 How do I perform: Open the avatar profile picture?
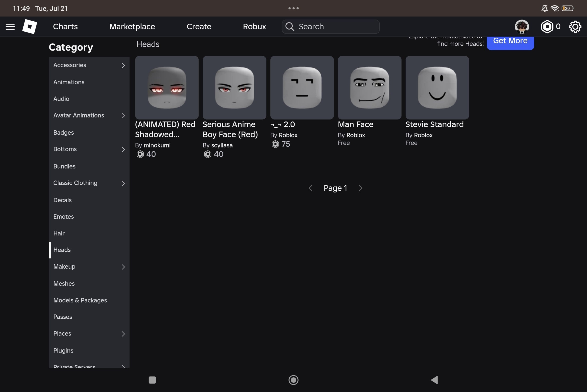click(521, 27)
